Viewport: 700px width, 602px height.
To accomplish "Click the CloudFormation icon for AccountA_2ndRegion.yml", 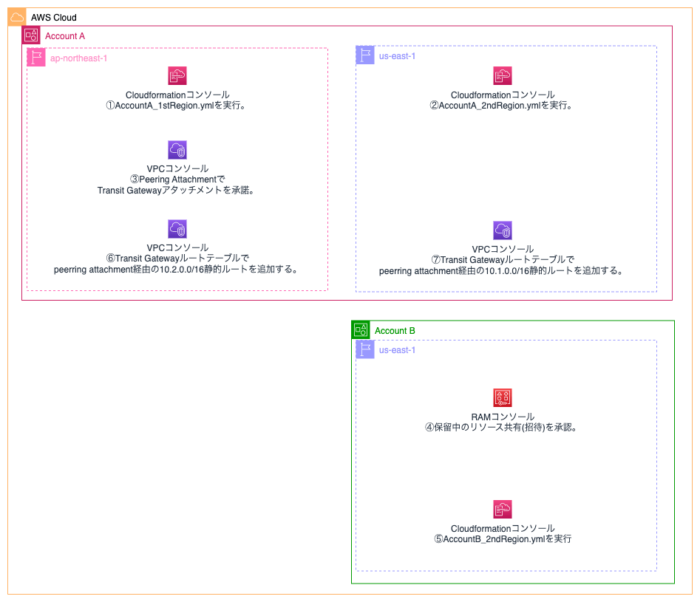I will pos(503,76).
